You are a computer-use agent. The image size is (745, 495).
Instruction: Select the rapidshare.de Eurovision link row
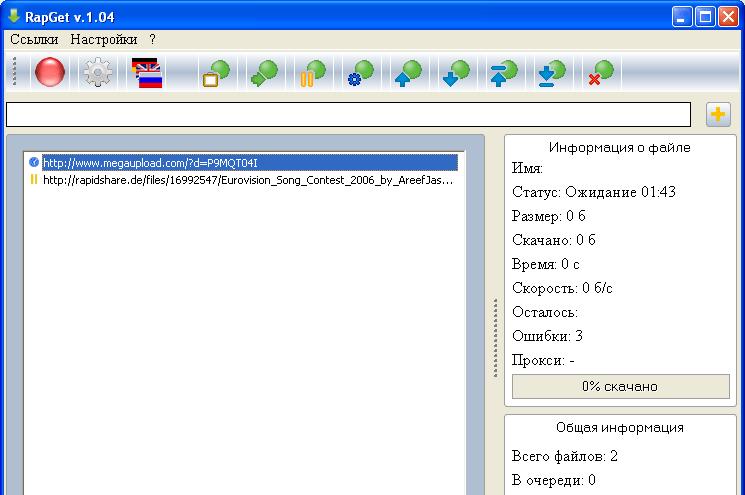pos(248,180)
